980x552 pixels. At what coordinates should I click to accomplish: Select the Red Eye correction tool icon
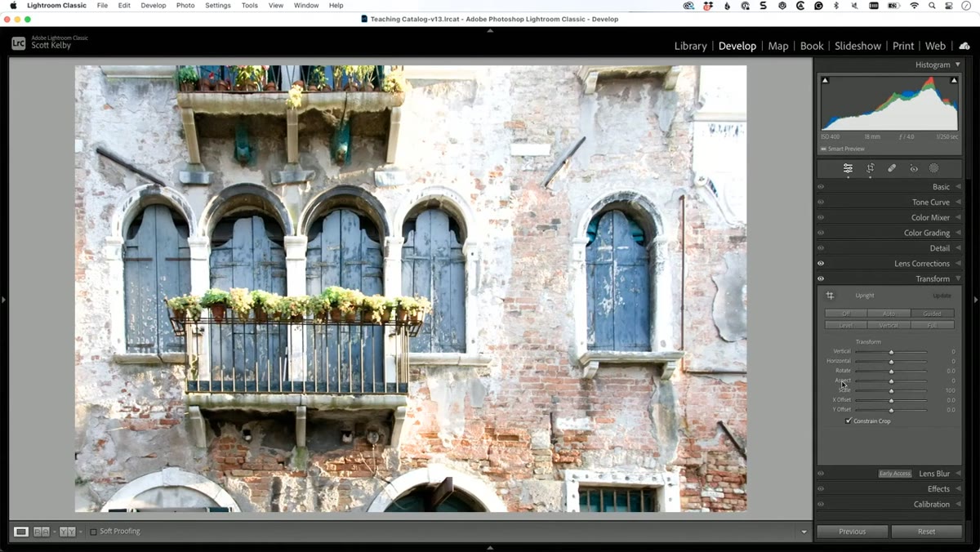point(914,169)
